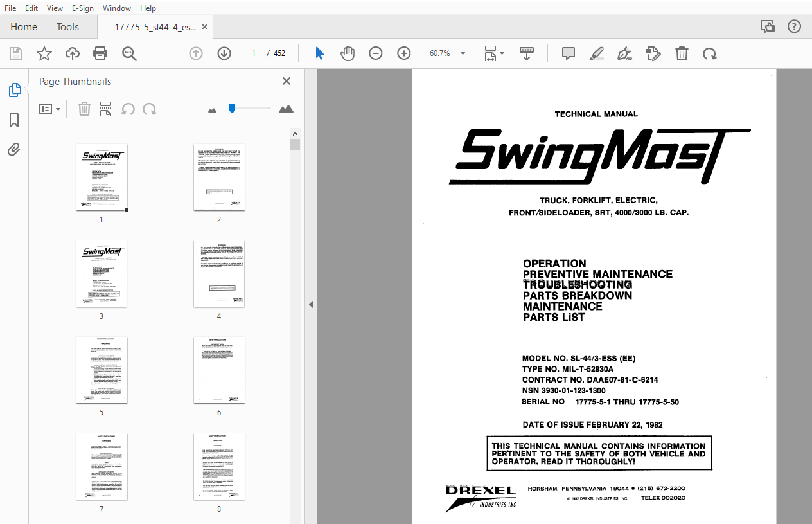Click the print pages icon in thumbnails panel
The image size is (812, 524).
[106, 109]
